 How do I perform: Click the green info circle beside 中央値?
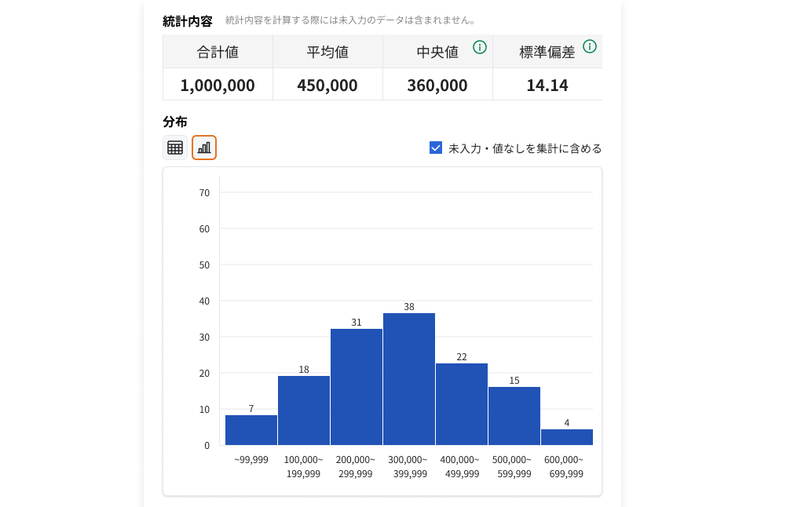(479, 47)
